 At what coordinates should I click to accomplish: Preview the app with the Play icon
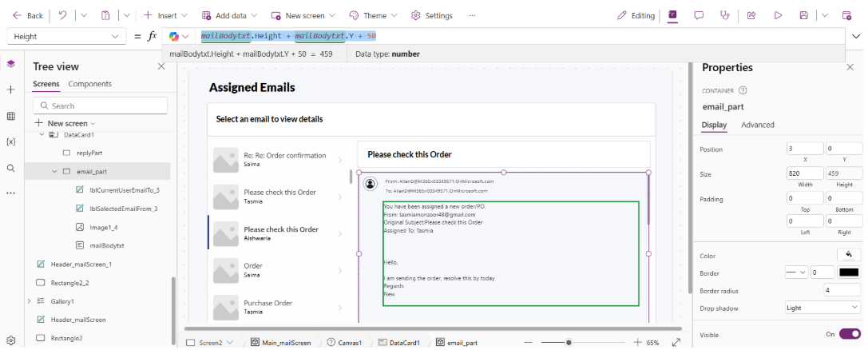[x=778, y=15]
